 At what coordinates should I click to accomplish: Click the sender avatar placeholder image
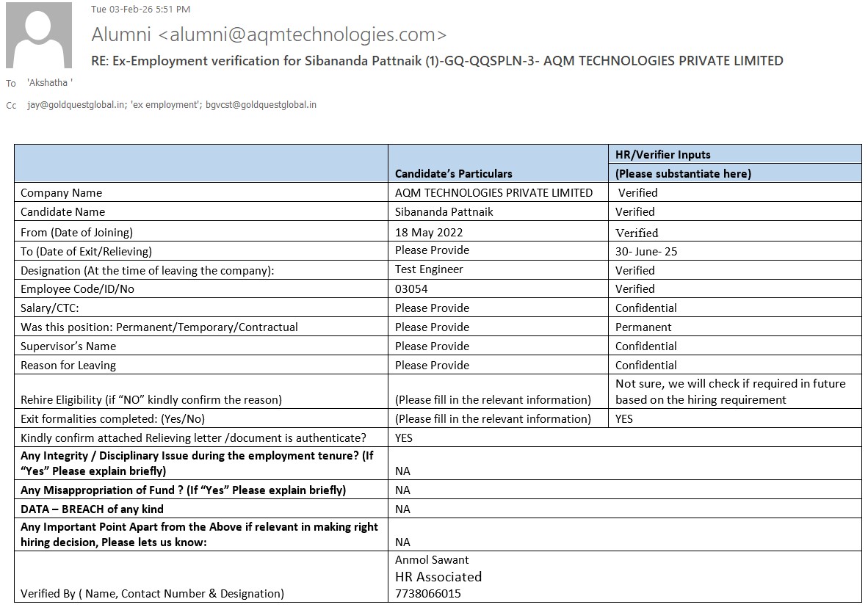coord(39,35)
